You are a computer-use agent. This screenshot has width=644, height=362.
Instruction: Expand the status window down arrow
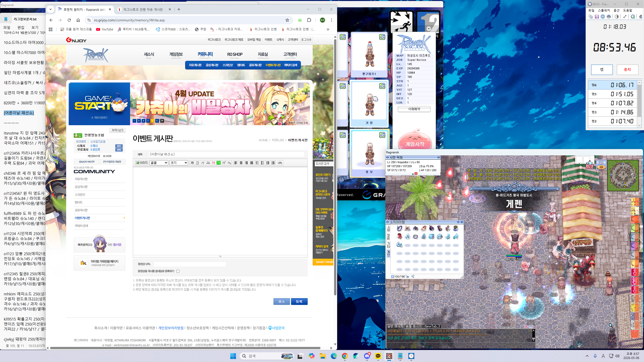(413, 174)
